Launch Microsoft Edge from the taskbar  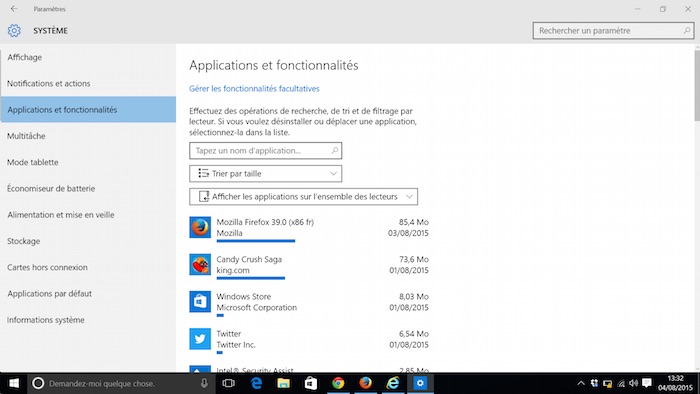click(256, 383)
